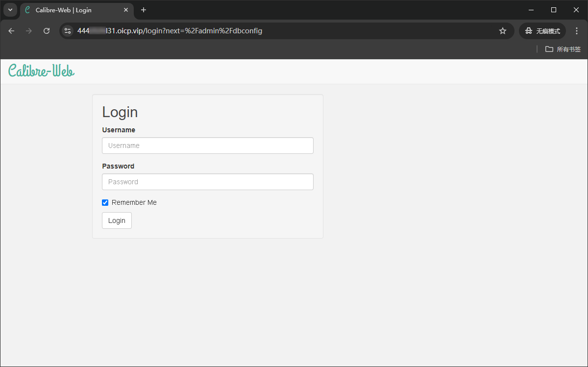Open Chrome's three-dot menu
This screenshot has height=367, width=588.
pyautogui.click(x=576, y=31)
